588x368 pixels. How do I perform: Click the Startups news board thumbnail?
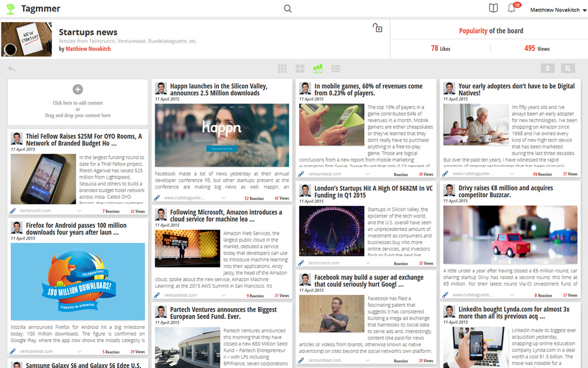click(27, 39)
